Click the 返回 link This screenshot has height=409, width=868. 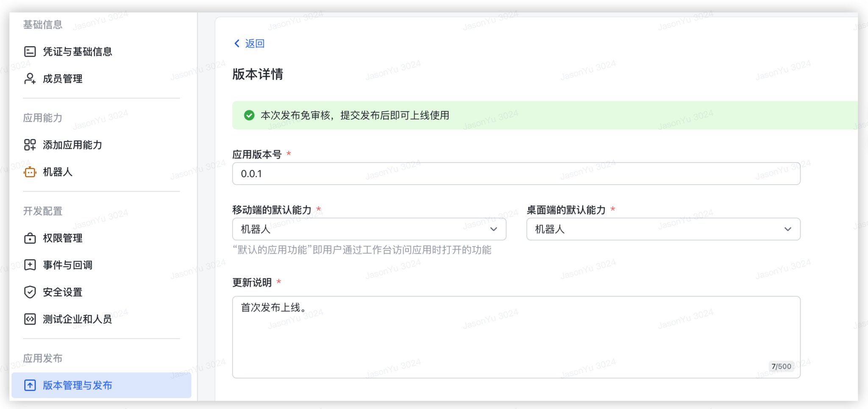point(255,43)
